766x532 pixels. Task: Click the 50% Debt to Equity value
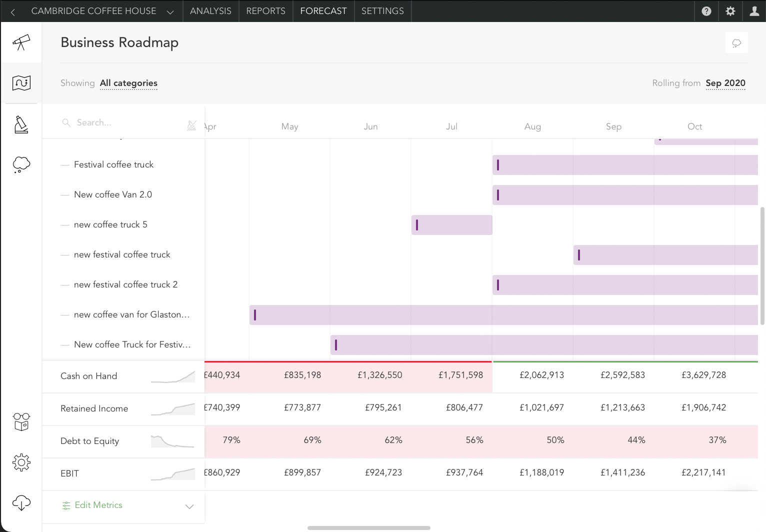coord(555,440)
